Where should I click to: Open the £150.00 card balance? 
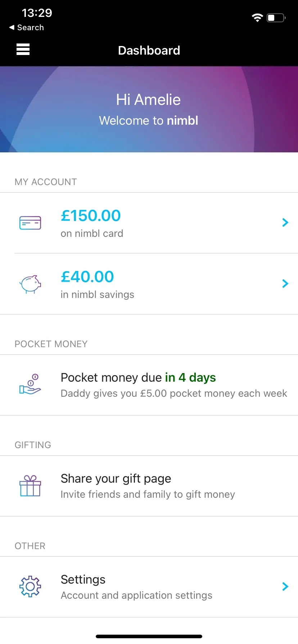[91, 216]
